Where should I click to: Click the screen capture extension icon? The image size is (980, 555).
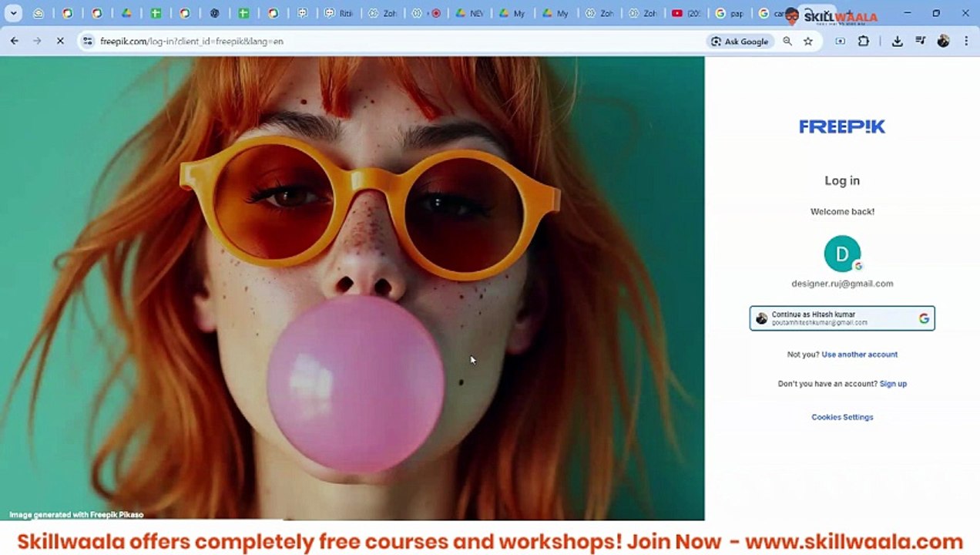[840, 41]
